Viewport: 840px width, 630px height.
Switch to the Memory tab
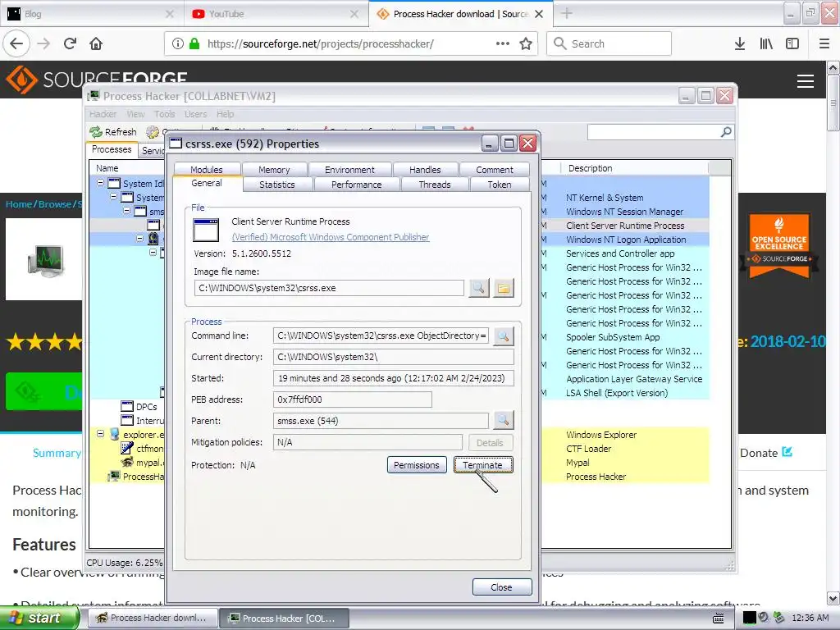(274, 169)
